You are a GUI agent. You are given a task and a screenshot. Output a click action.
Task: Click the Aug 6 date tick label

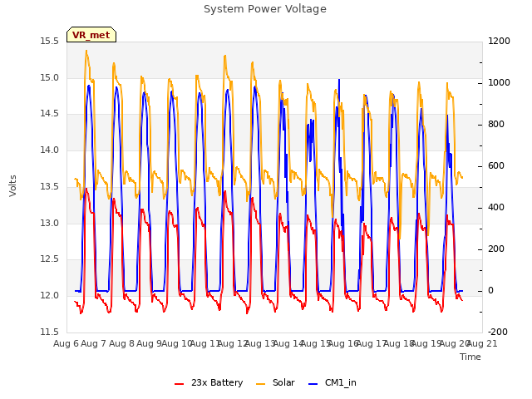[66, 343]
